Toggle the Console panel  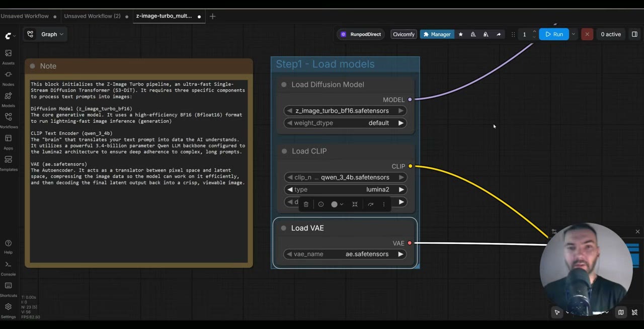coord(8,268)
